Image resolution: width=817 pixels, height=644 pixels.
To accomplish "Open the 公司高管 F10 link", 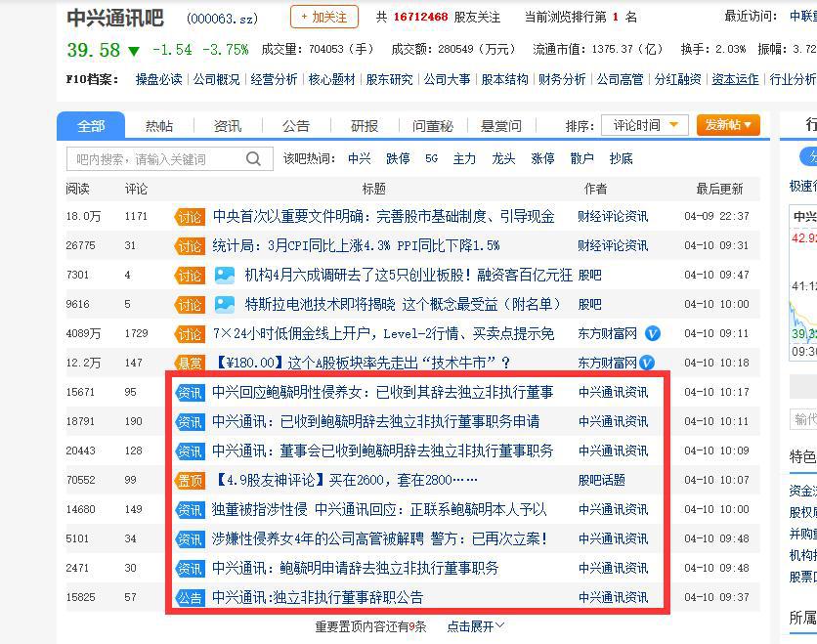I will pyautogui.click(x=620, y=79).
